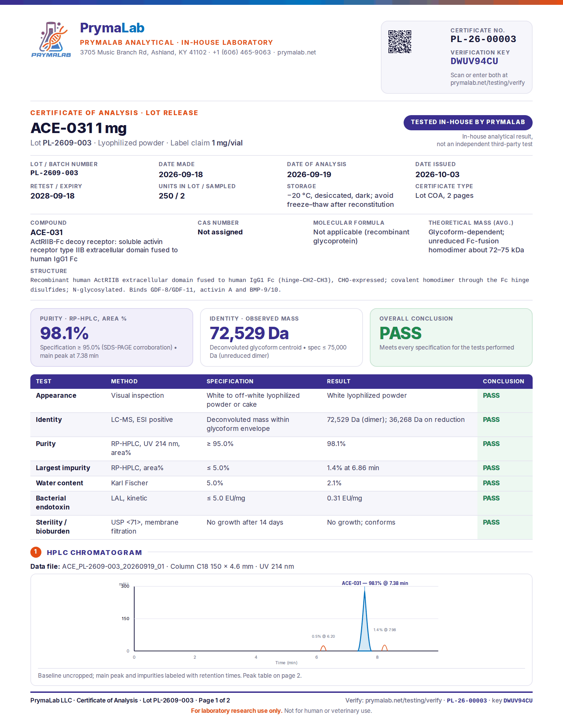Click the 'For laboratory research use only' notice

(x=237, y=711)
